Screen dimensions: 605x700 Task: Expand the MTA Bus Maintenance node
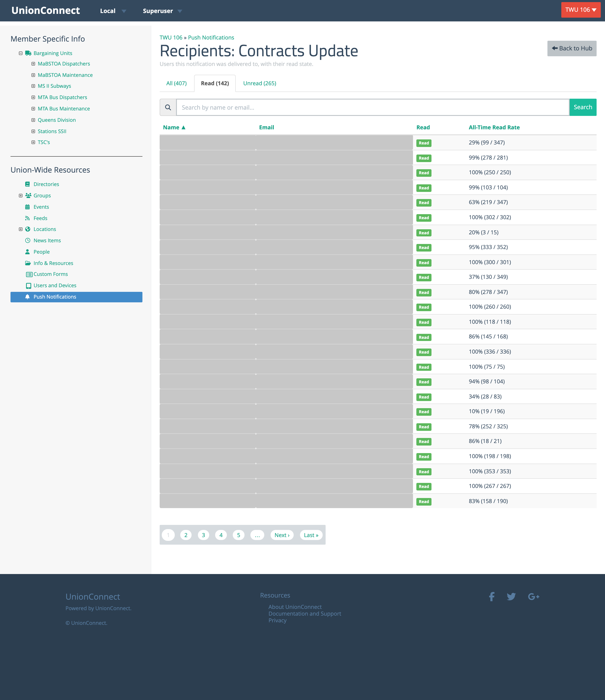[x=33, y=109]
